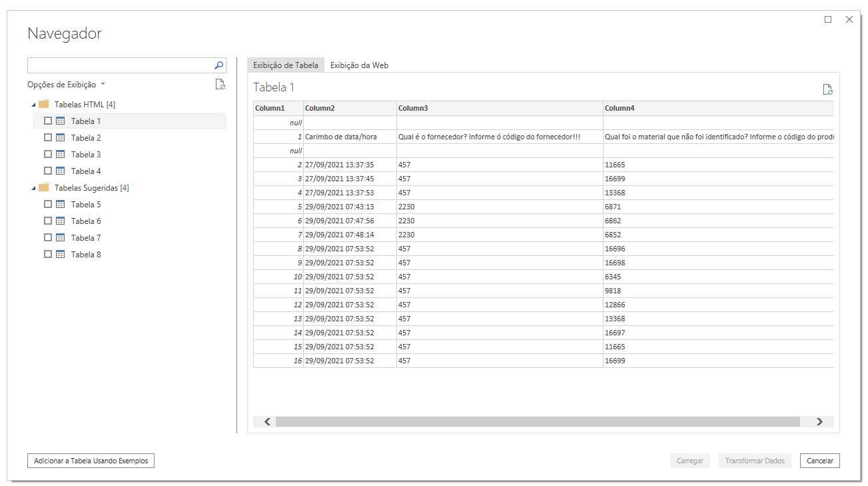The height and width of the screenshot is (486, 868).
Task: Click the Cancelar button
Action: (x=820, y=461)
